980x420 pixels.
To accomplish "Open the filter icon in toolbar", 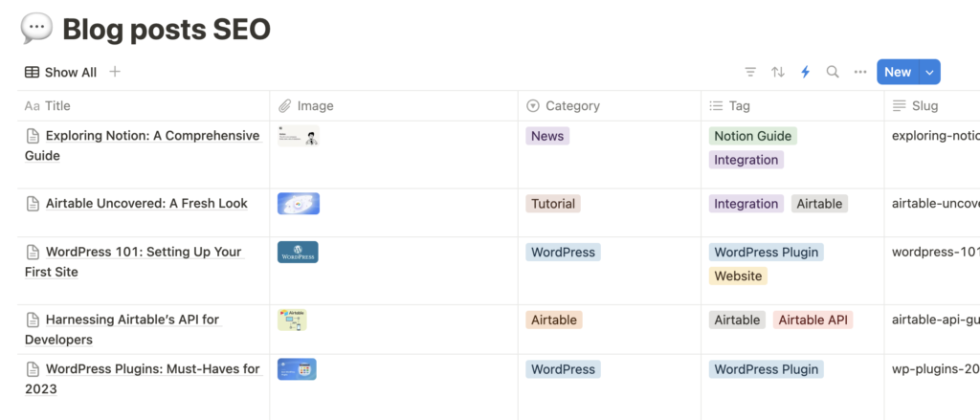I will coord(750,72).
